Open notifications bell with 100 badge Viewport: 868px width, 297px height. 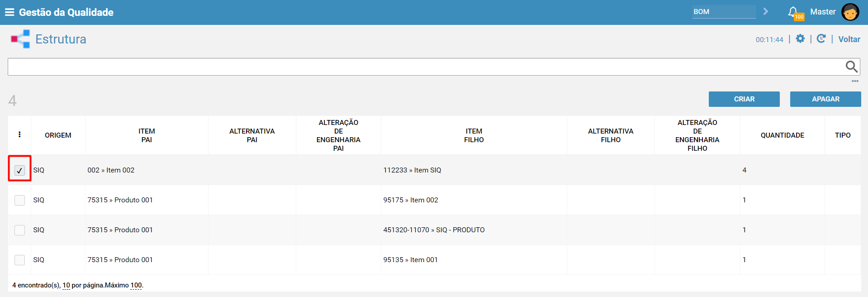(x=795, y=13)
